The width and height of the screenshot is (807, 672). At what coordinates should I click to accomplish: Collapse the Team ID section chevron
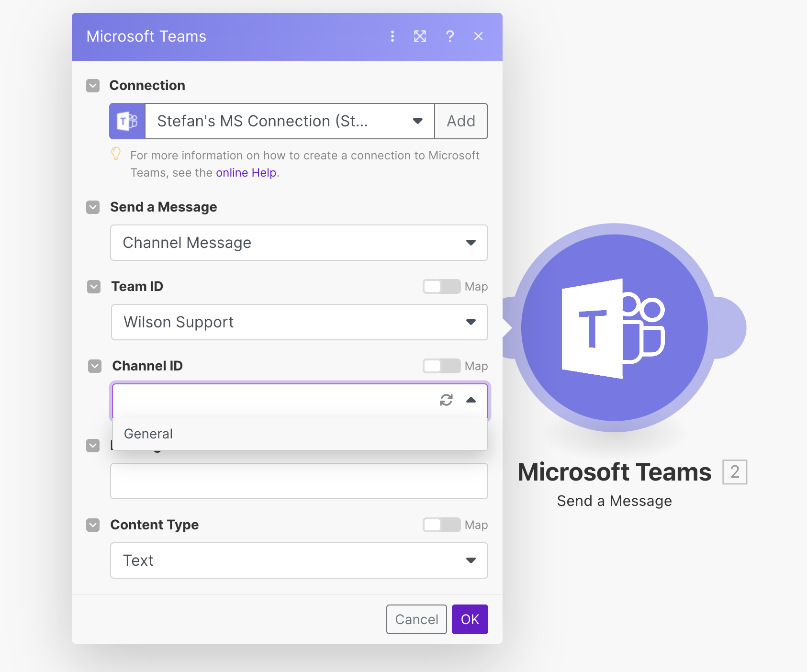click(x=94, y=287)
